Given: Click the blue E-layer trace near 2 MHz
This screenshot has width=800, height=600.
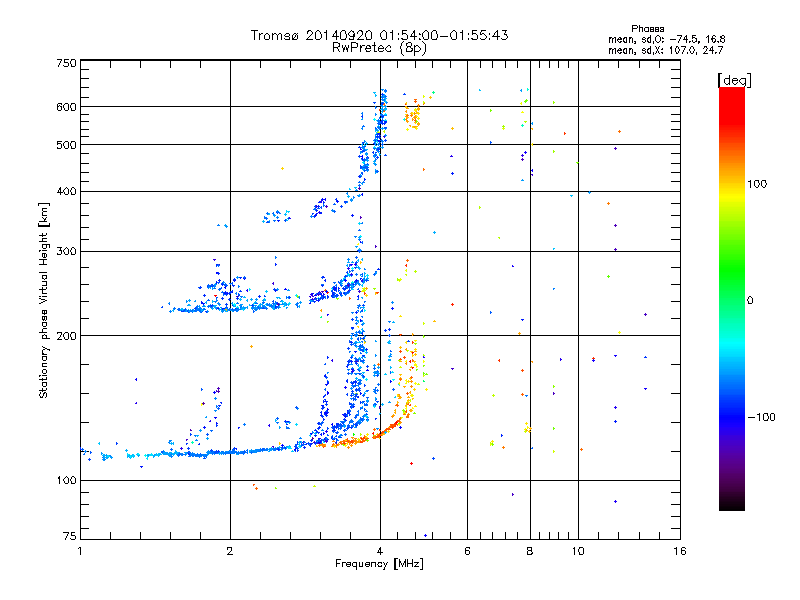Looking at the screenshot, I should [x=231, y=452].
